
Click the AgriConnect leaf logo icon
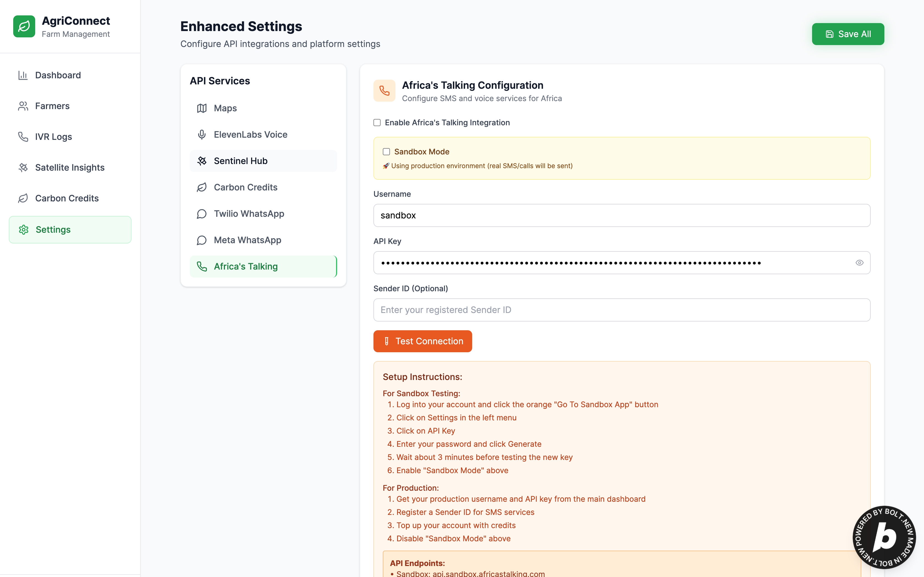24,26
